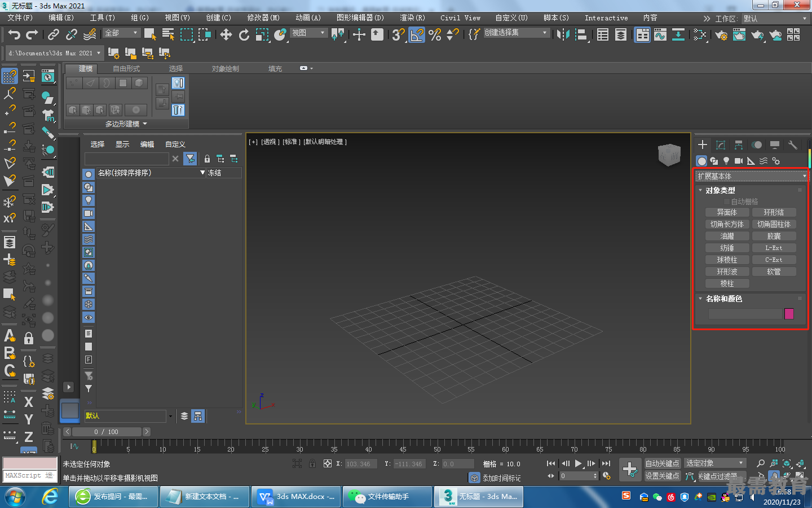Toggle display of lights in Scene Explorer sidebar
The image size is (812, 508).
pyautogui.click(x=89, y=200)
